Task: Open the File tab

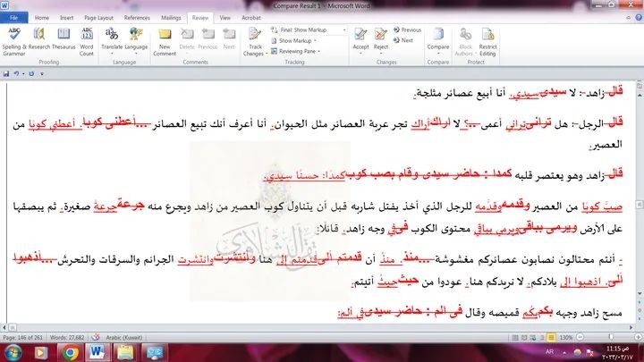Action: [14, 18]
